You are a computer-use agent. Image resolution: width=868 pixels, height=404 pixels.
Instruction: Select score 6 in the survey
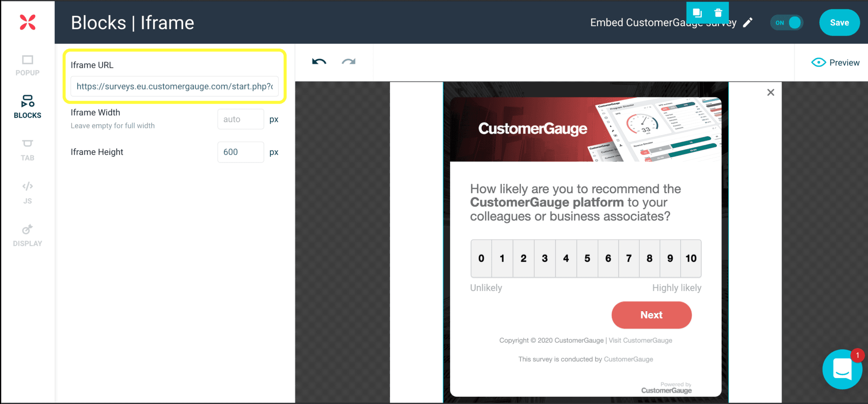pos(608,258)
